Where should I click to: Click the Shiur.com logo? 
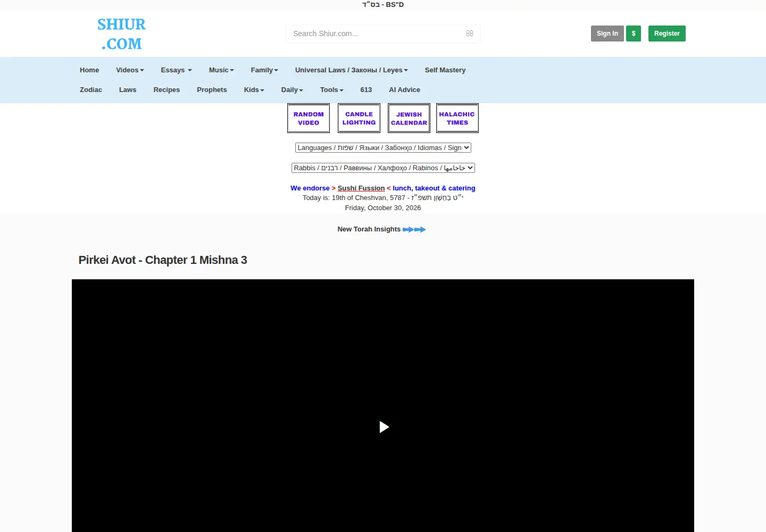(x=121, y=34)
